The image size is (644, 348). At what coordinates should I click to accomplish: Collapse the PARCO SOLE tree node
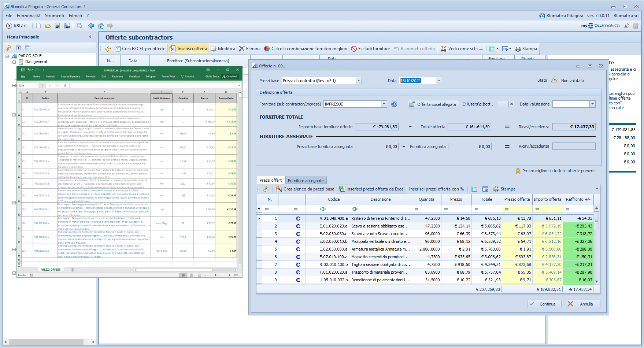(x=7, y=56)
